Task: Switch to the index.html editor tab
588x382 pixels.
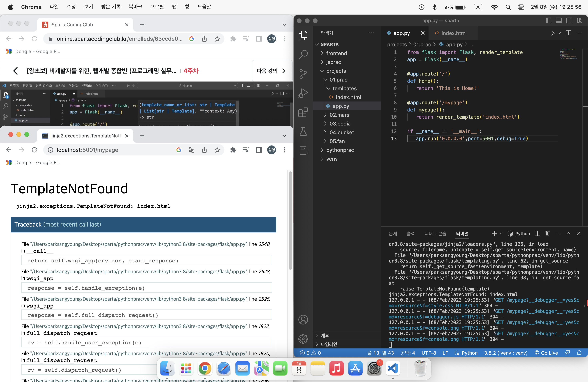Action: pyautogui.click(x=453, y=33)
